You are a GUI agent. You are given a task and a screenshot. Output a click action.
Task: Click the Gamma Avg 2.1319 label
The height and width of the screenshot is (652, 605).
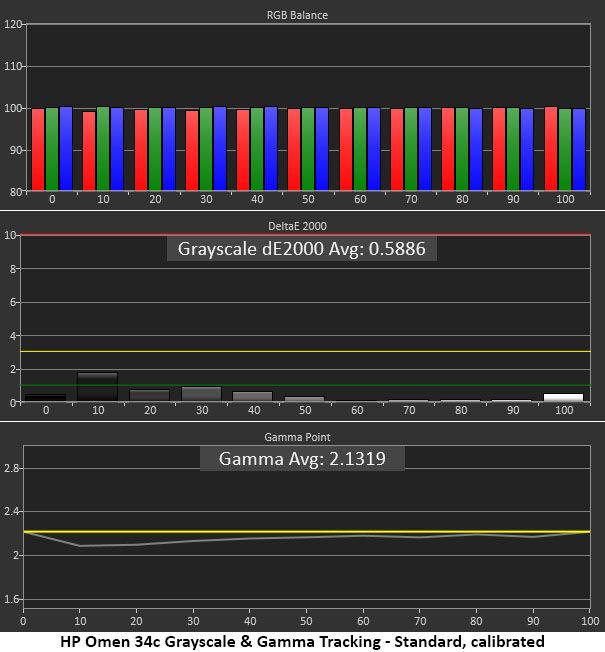click(x=302, y=459)
